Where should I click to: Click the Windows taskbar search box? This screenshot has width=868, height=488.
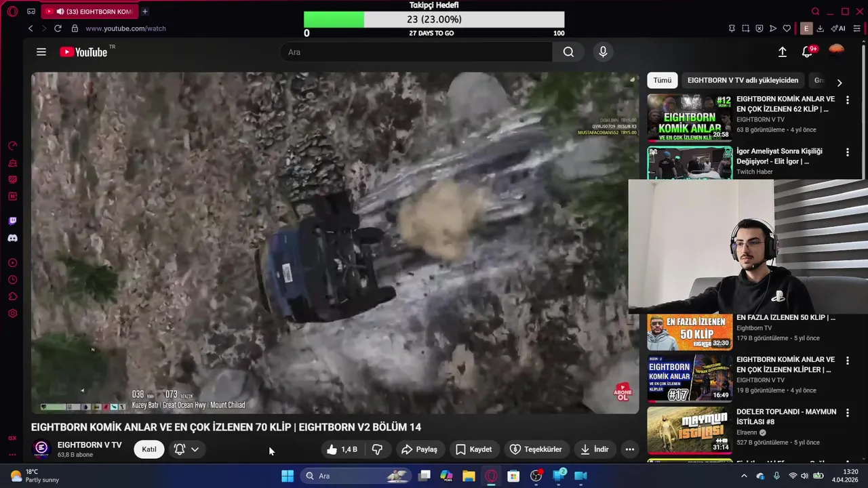pyautogui.click(x=356, y=476)
